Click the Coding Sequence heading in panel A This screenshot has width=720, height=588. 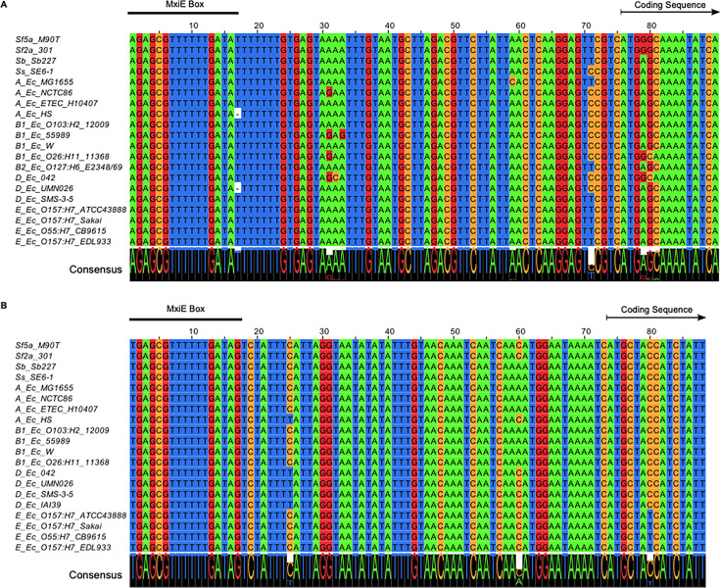pyautogui.click(x=669, y=5)
